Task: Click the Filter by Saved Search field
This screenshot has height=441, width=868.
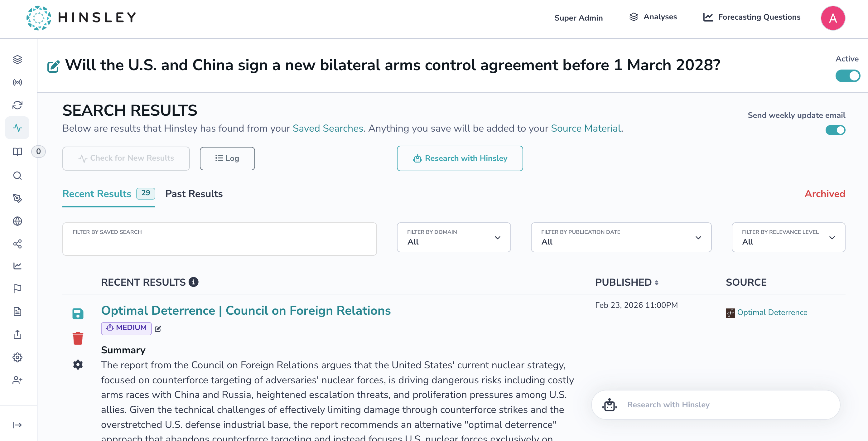Action: click(x=219, y=239)
